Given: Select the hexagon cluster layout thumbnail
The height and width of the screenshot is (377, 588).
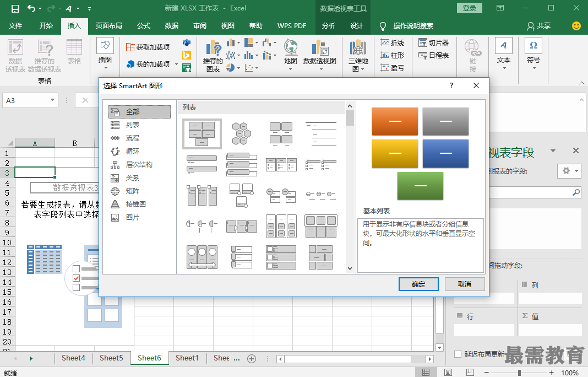Looking at the screenshot, I should (242, 134).
